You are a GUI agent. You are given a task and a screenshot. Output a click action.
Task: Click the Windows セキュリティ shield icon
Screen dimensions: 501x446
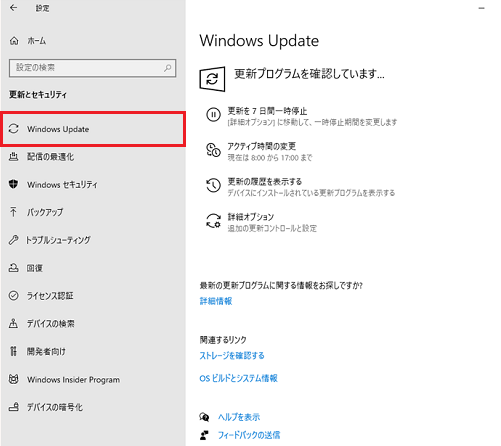tap(13, 184)
